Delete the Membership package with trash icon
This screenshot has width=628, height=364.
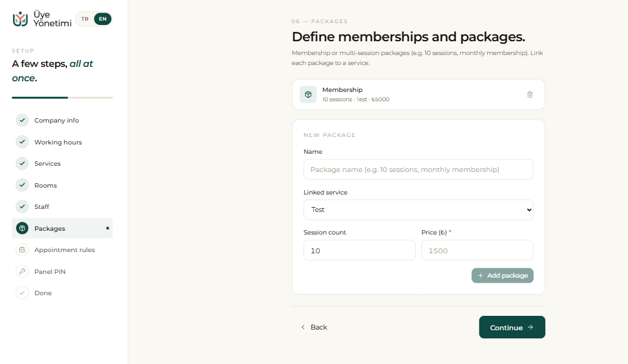point(530,94)
